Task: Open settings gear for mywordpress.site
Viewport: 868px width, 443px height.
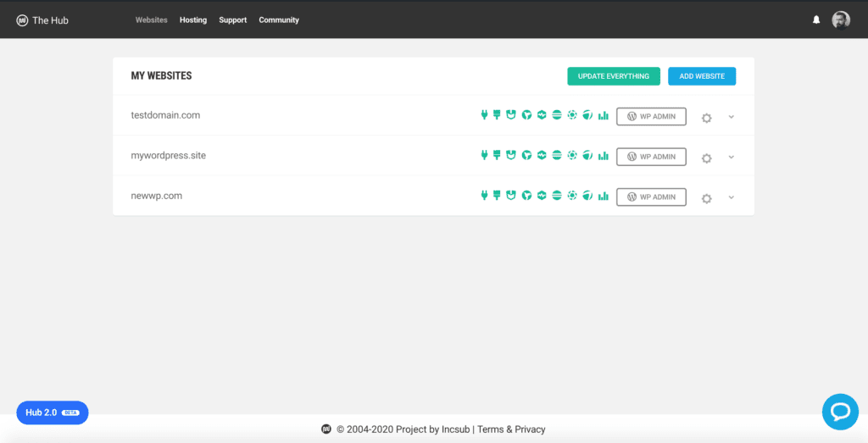Action: [706, 158]
